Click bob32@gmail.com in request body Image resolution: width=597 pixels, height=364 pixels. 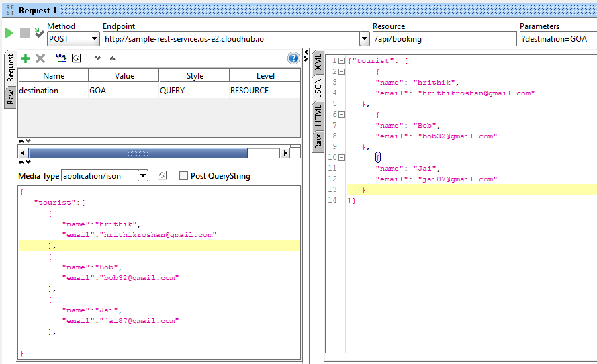pyautogui.click(x=140, y=278)
